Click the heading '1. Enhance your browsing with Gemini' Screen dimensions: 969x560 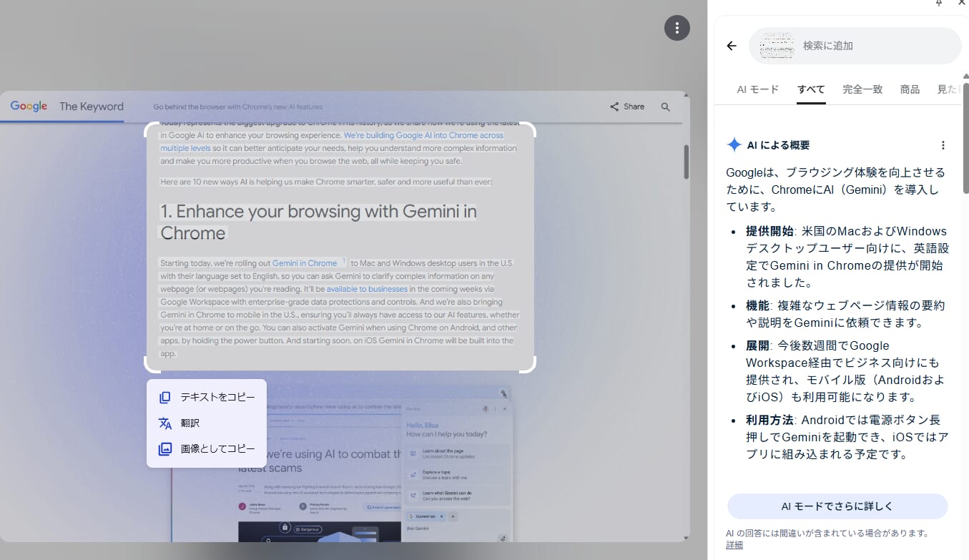[x=318, y=222]
